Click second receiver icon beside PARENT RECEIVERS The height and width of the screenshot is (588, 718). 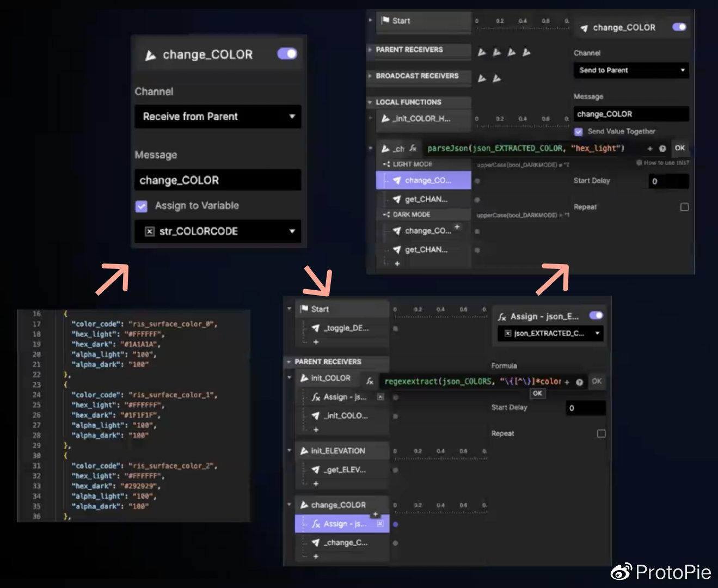coord(496,52)
